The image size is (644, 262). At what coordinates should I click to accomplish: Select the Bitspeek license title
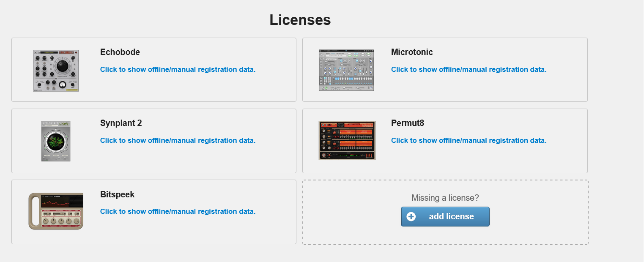click(x=117, y=194)
